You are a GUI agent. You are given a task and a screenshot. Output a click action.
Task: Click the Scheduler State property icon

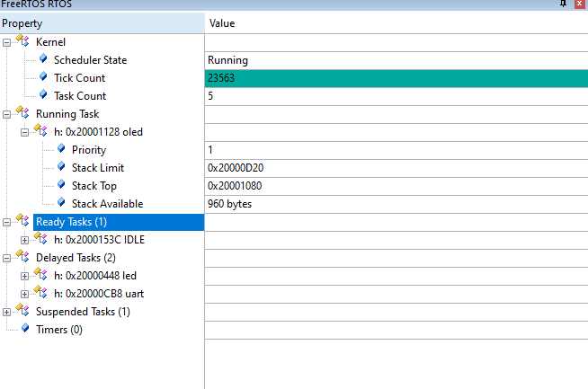(x=43, y=58)
